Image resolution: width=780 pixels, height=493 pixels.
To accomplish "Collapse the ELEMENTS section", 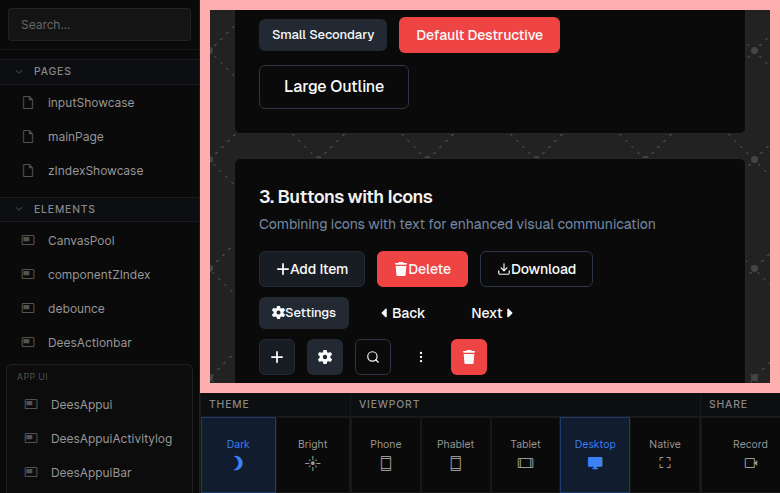I will click(18, 209).
